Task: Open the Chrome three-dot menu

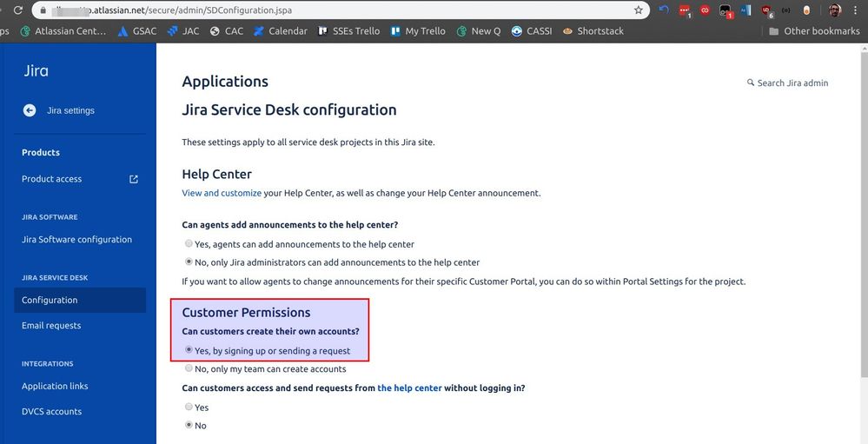Action: pos(855,10)
